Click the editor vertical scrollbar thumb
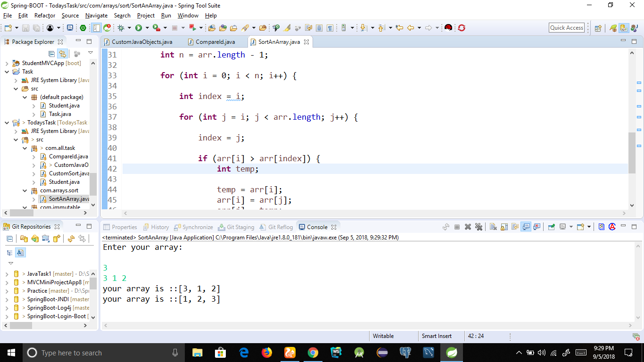The image size is (644, 362). pos(632,153)
